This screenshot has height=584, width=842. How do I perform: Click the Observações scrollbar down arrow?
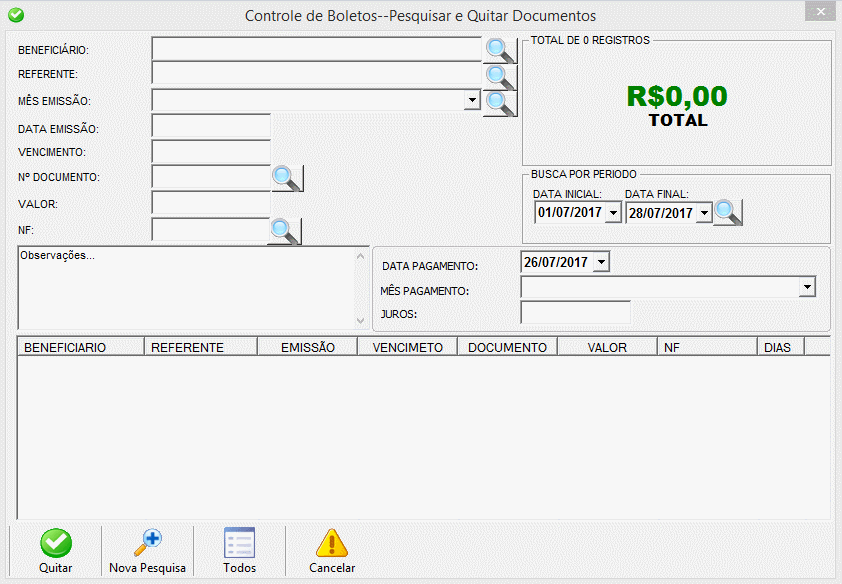point(361,320)
